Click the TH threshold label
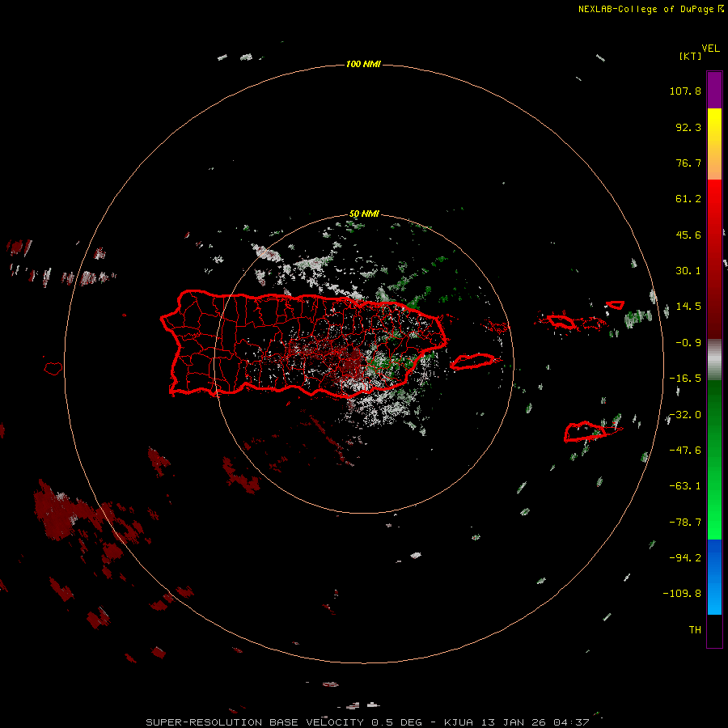Viewport: 728px width, 728px height. tap(695, 629)
